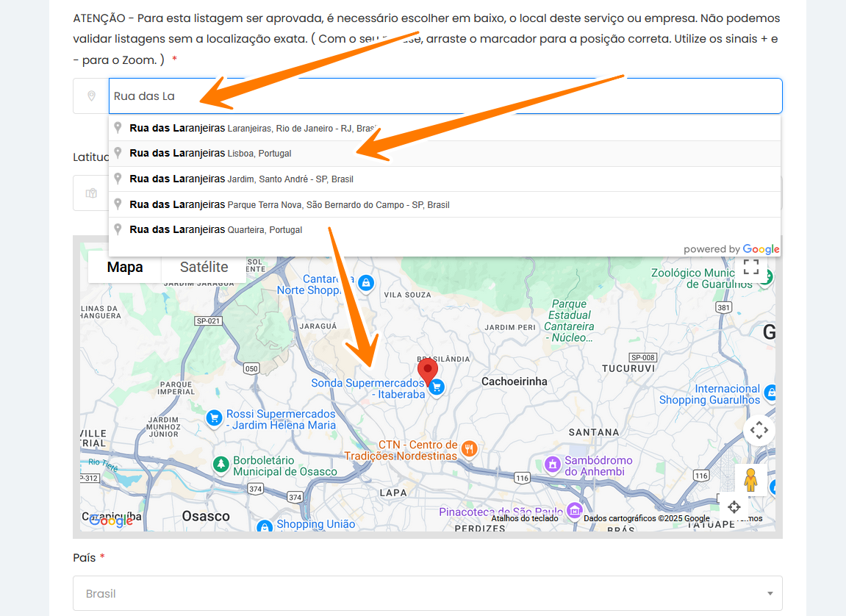Click the Cachoeirinha neighborhood label
Screen dimensions: 846x616
coord(515,382)
